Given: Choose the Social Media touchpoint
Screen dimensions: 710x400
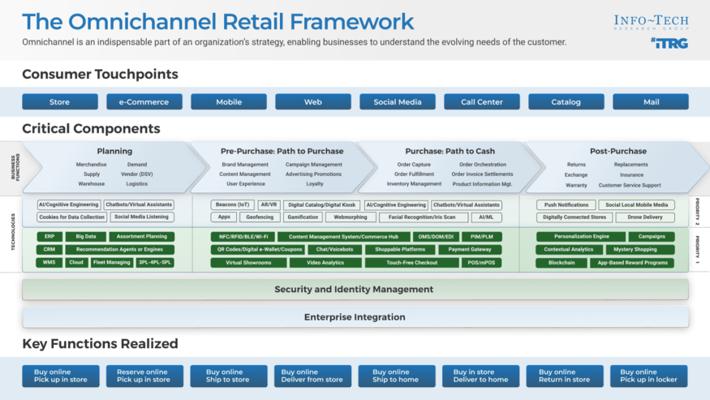Looking at the screenshot, I should tap(398, 101).
